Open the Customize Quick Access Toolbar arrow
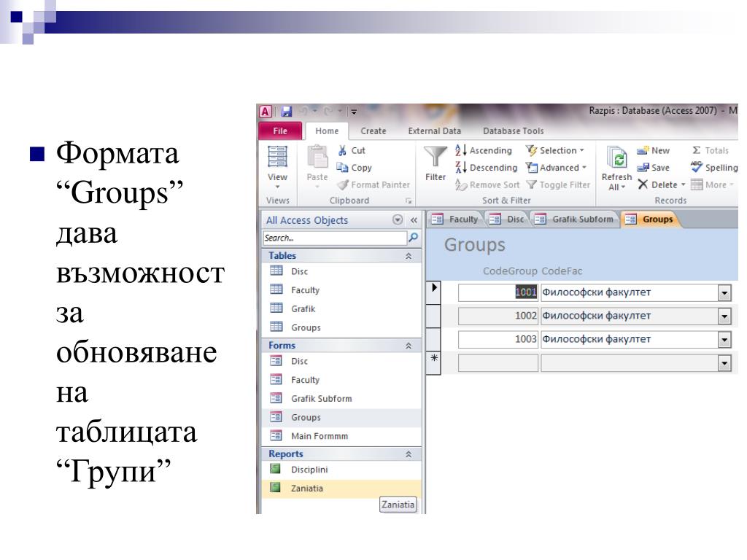Screen dimensions: 747x560 [x=354, y=112]
